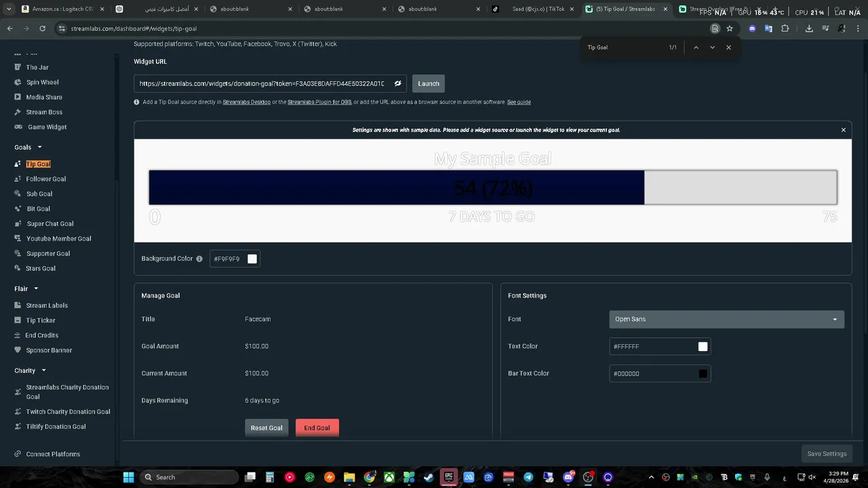Open Spin Wheel widget

click(42, 82)
